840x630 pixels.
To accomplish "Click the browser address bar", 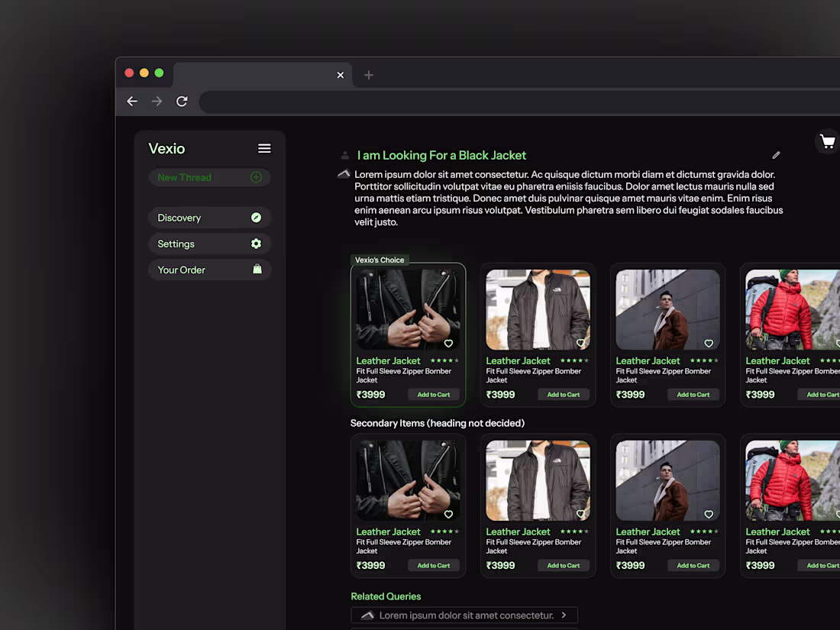I will tap(519, 102).
